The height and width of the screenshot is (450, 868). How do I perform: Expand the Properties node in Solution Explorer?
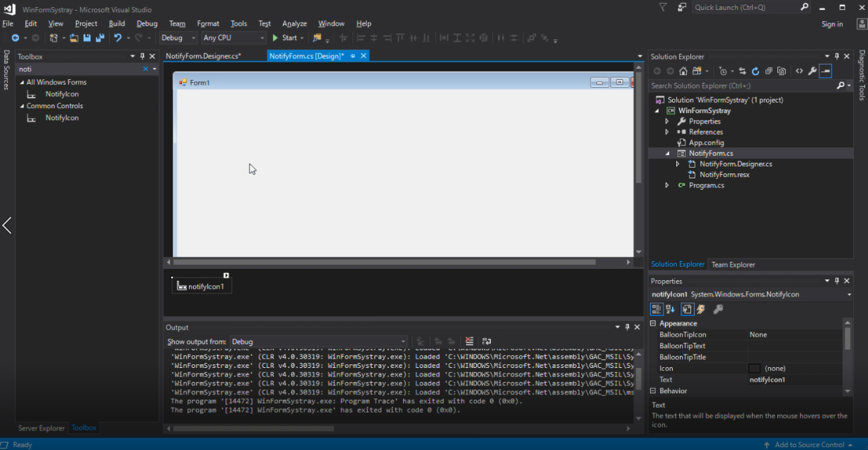click(x=667, y=121)
